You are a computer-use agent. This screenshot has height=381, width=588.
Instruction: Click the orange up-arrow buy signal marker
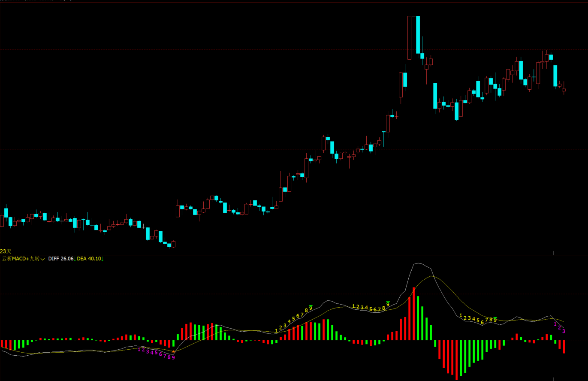tap(173, 352)
